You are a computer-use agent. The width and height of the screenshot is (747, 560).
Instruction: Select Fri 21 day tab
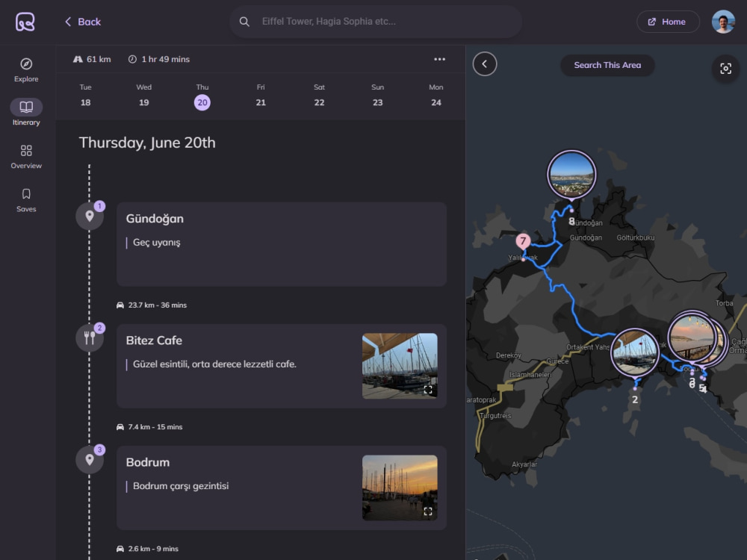[x=261, y=96]
